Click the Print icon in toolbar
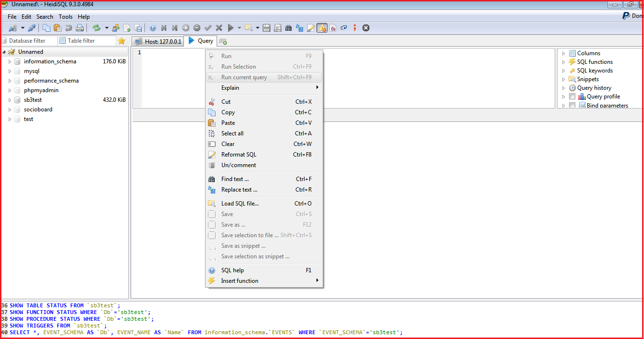Screen dimensions: 644x339 (80, 28)
